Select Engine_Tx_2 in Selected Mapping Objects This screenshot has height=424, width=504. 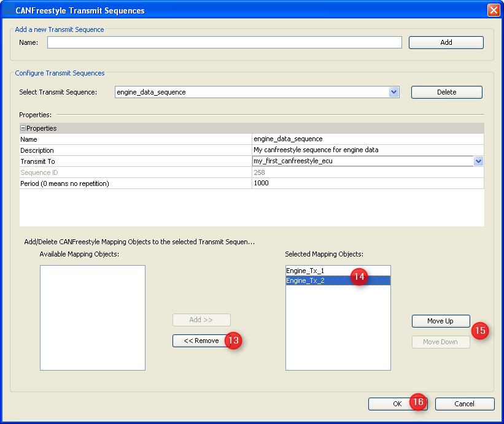pos(319,280)
